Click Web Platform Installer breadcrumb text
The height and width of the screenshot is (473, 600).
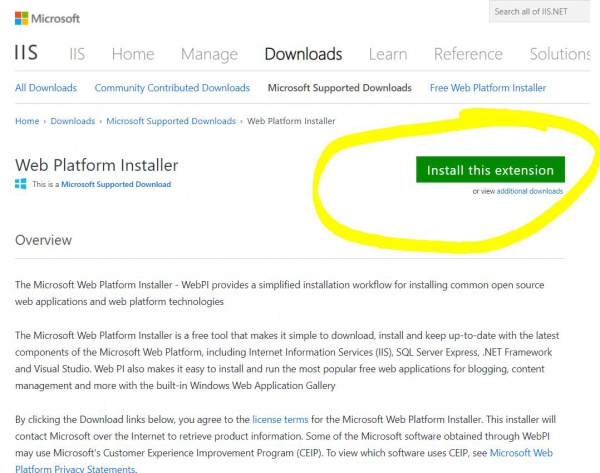[x=291, y=121]
